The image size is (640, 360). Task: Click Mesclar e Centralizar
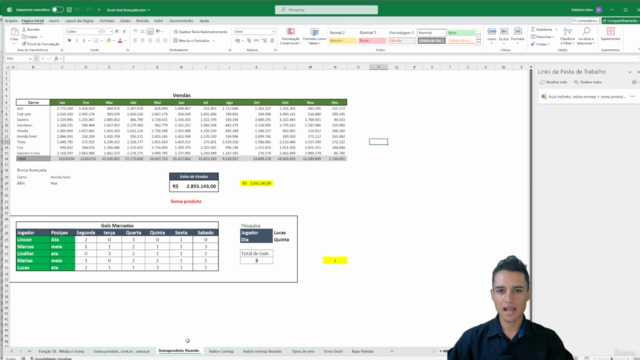click(x=191, y=40)
